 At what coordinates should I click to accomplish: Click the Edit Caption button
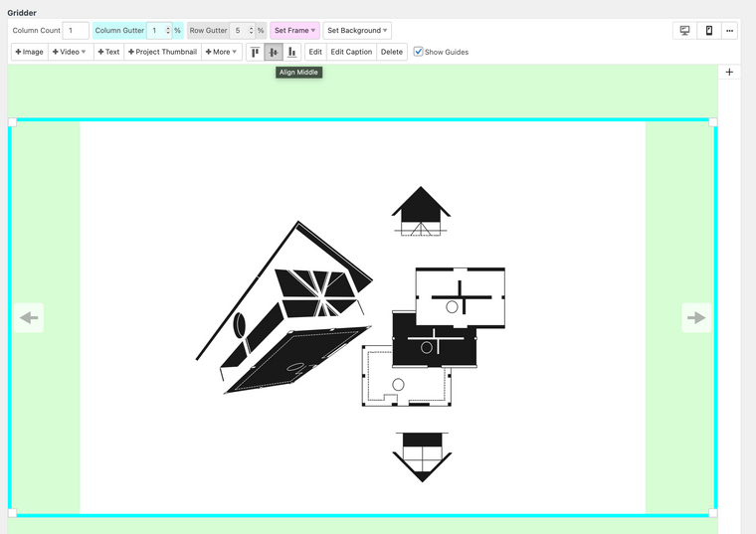[351, 52]
